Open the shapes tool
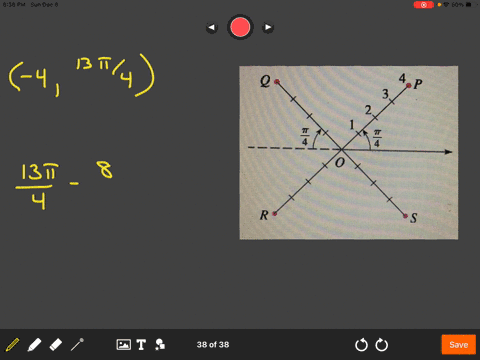The width and height of the screenshot is (480, 360). pyautogui.click(x=160, y=344)
